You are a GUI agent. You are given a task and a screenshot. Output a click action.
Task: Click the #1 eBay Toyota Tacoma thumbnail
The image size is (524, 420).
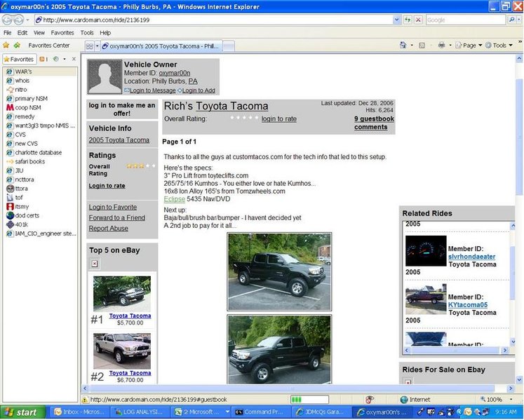pyautogui.click(x=122, y=294)
